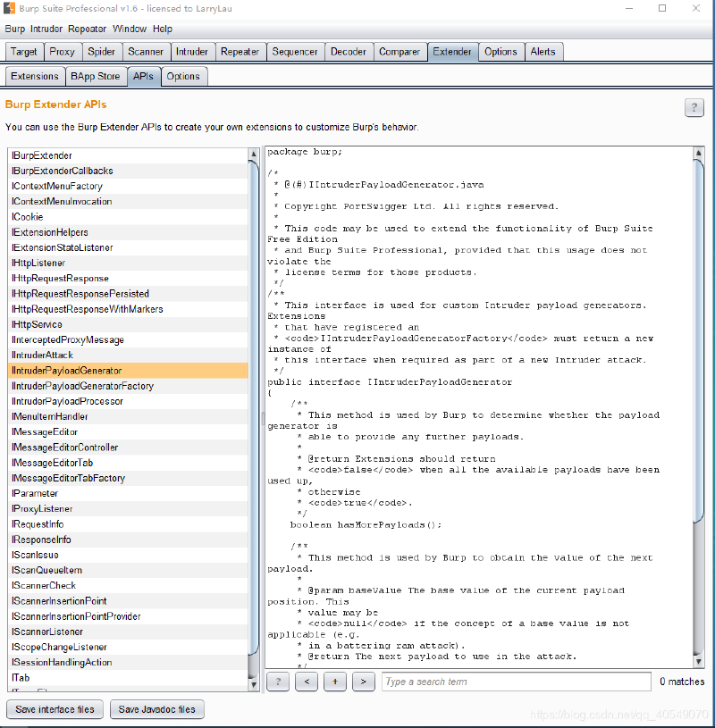The height and width of the screenshot is (728, 715).
Task: Click the help question mark icon at top right
Action: [x=694, y=108]
